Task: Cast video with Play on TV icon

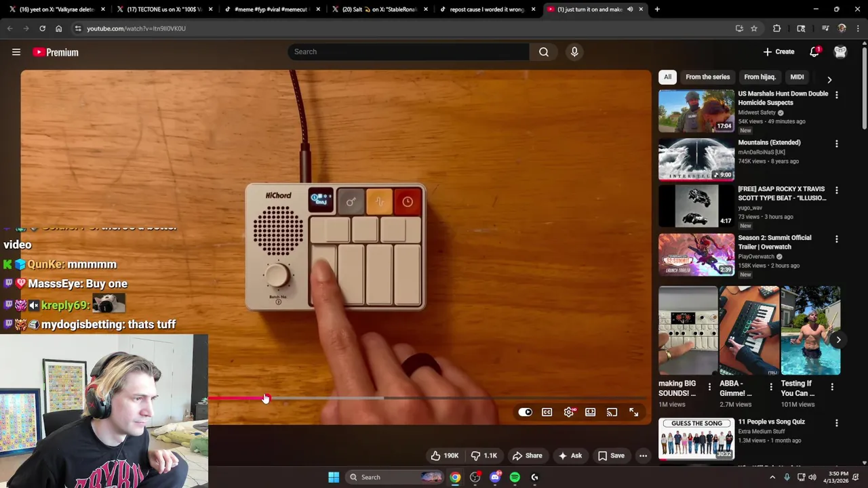Action: click(x=612, y=412)
